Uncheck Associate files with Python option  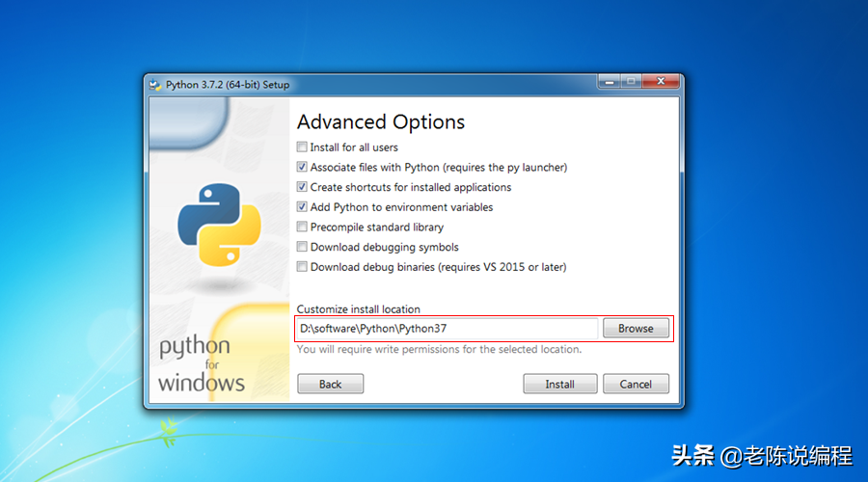tap(302, 167)
